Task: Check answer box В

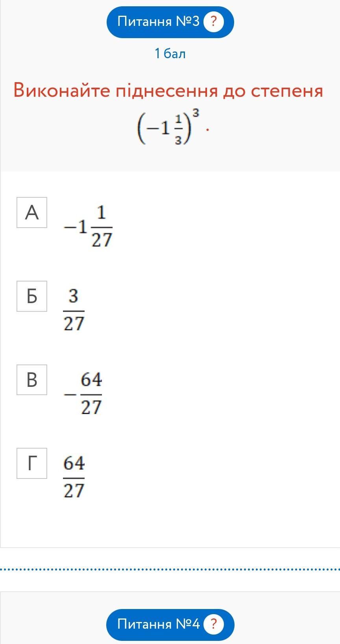Action: click(32, 380)
